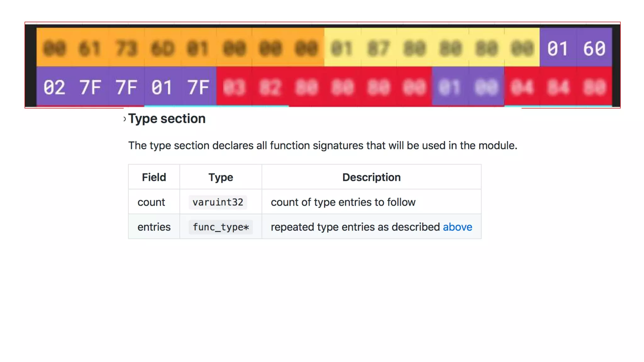The image size is (644, 362).
Task: Select the 6D byte in orange block
Action: click(x=162, y=49)
